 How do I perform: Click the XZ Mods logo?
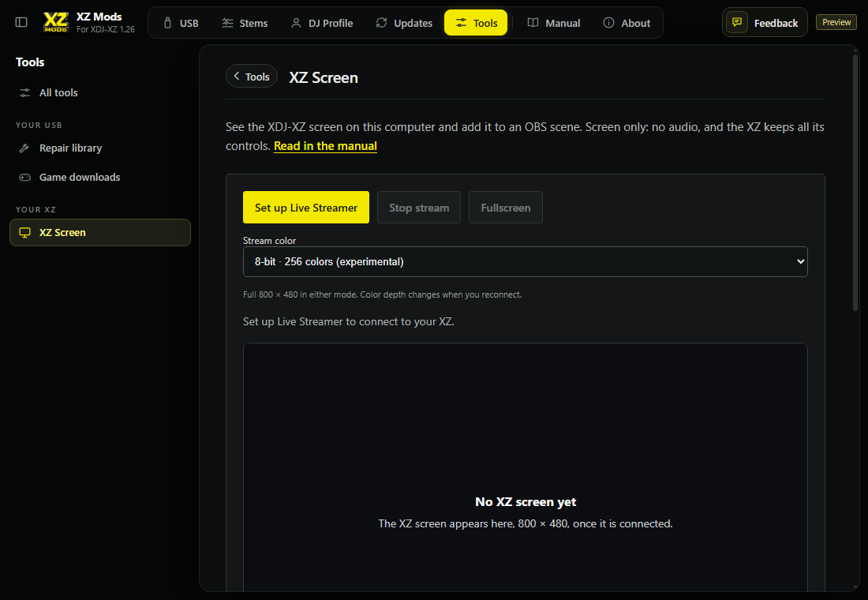(x=56, y=23)
